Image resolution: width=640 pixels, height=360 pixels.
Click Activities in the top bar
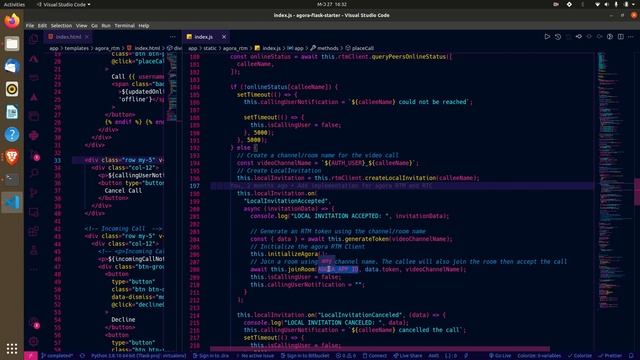coord(14,4)
